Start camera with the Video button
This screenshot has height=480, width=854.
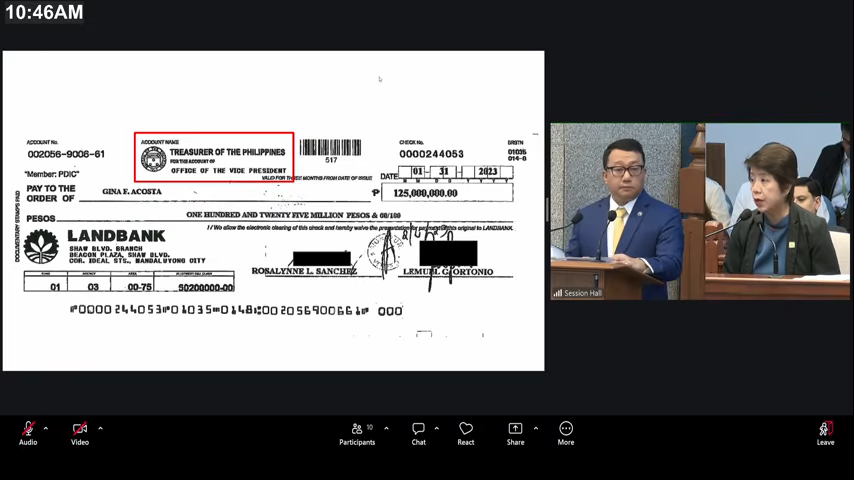[x=80, y=434]
